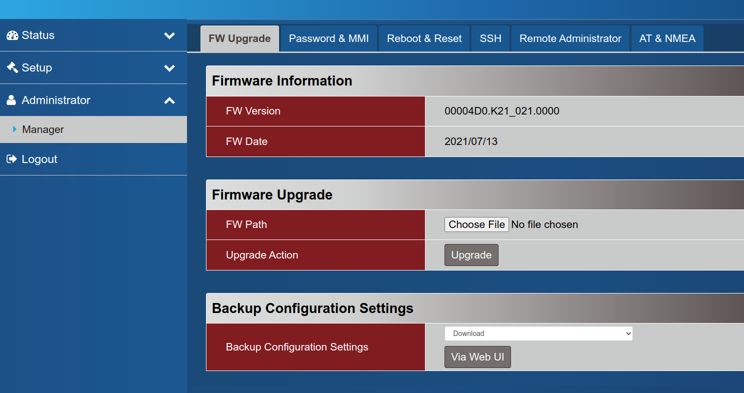Click the Status dashboard icon
Screen dimensions: 744x393
[12, 35]
